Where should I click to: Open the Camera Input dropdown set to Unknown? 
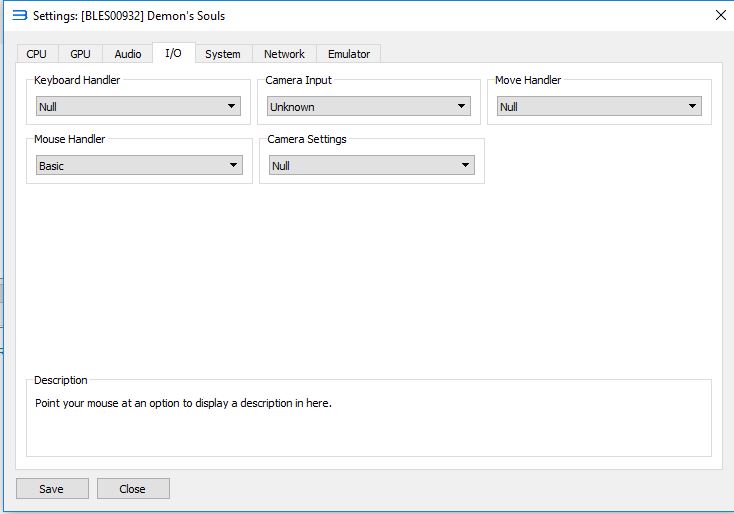click(x=369, y=106)
